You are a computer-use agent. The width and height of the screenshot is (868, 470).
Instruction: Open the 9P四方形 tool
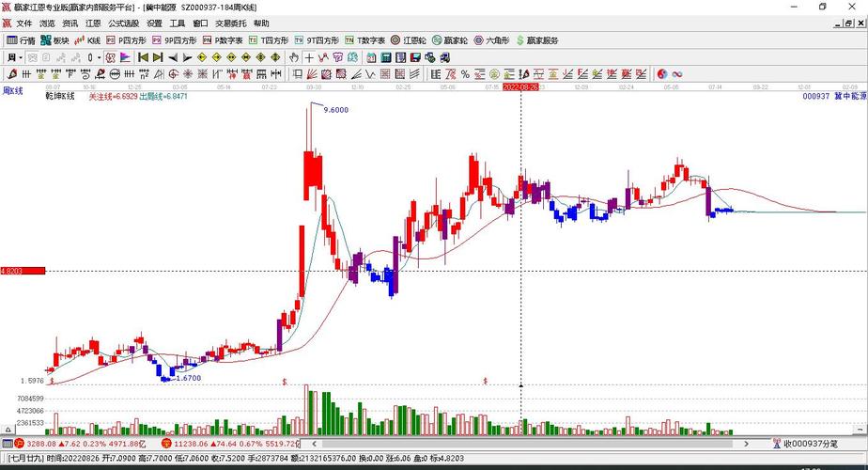(x=175, y=40)
